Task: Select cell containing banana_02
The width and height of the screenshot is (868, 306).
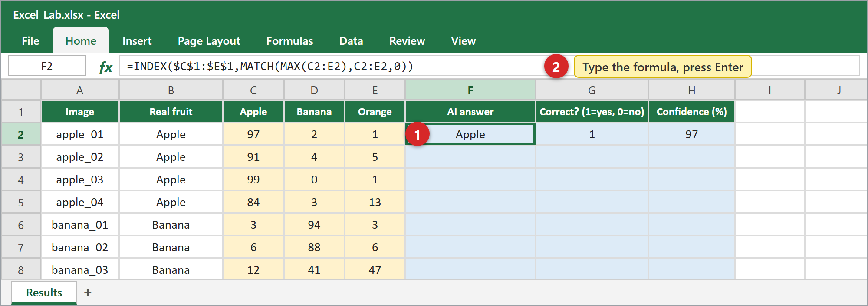Action: [80, 247]
